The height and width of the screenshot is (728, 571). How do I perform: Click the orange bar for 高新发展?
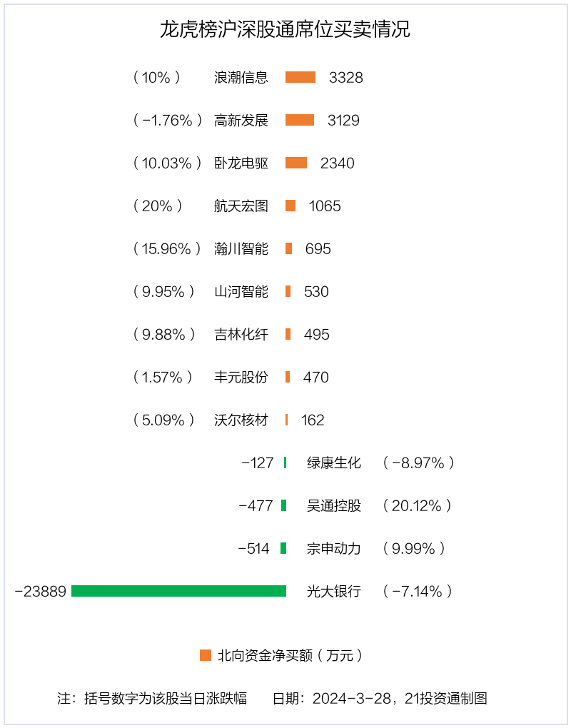click(x=300, y=120)
